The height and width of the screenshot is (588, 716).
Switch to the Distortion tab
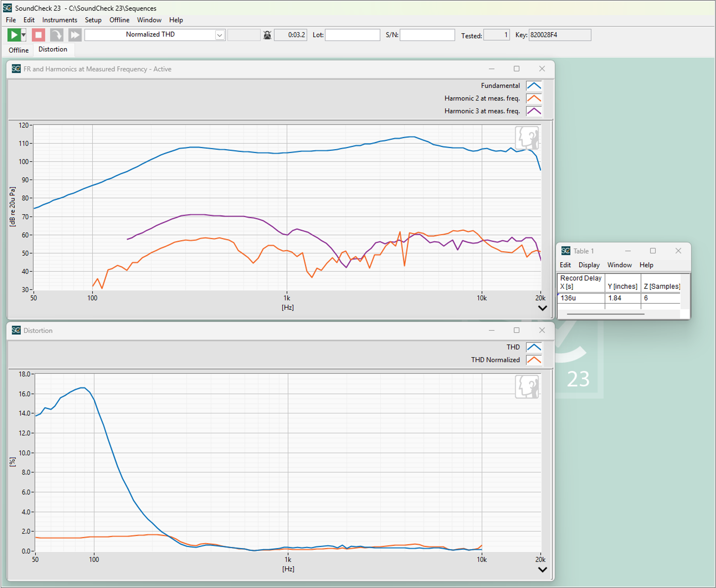pos(53,49)
